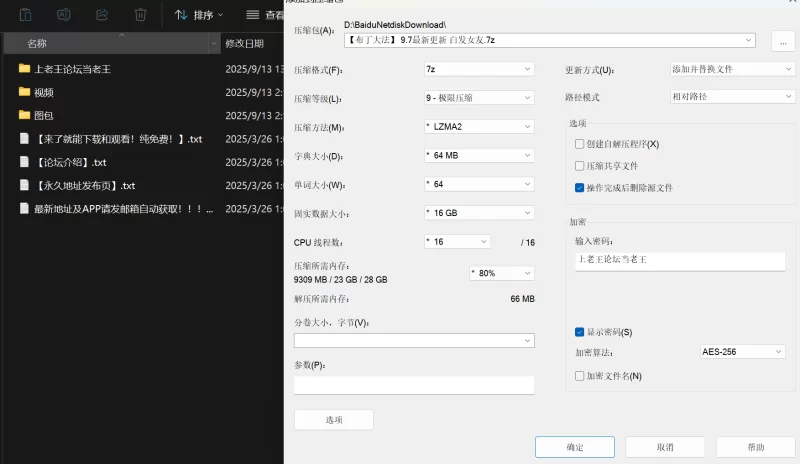Open the 名称 column header dropdown arrow
Viewport: 800px width, 464px height.
214,43
